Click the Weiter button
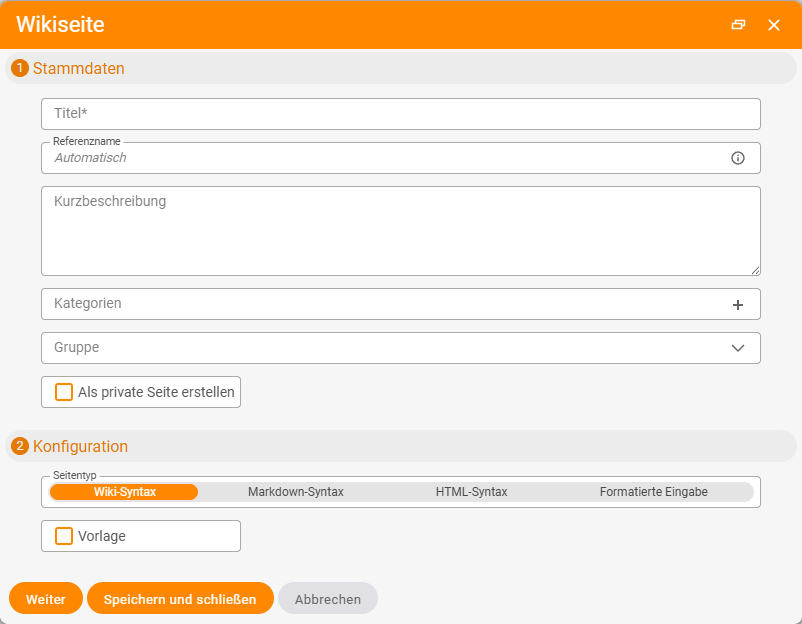 46,598
